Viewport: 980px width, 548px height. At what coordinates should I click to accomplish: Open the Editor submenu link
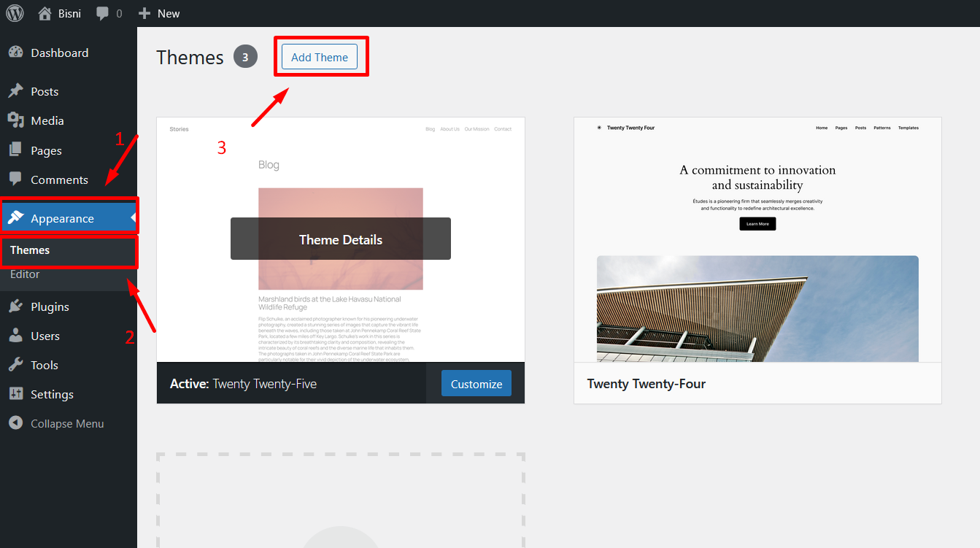point(25,274)
